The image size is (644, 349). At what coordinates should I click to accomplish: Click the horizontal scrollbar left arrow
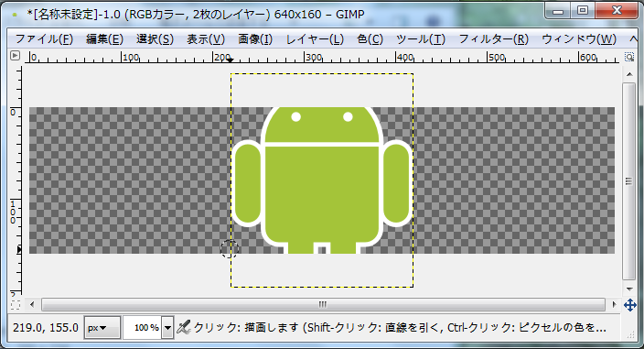pos(32,305)
